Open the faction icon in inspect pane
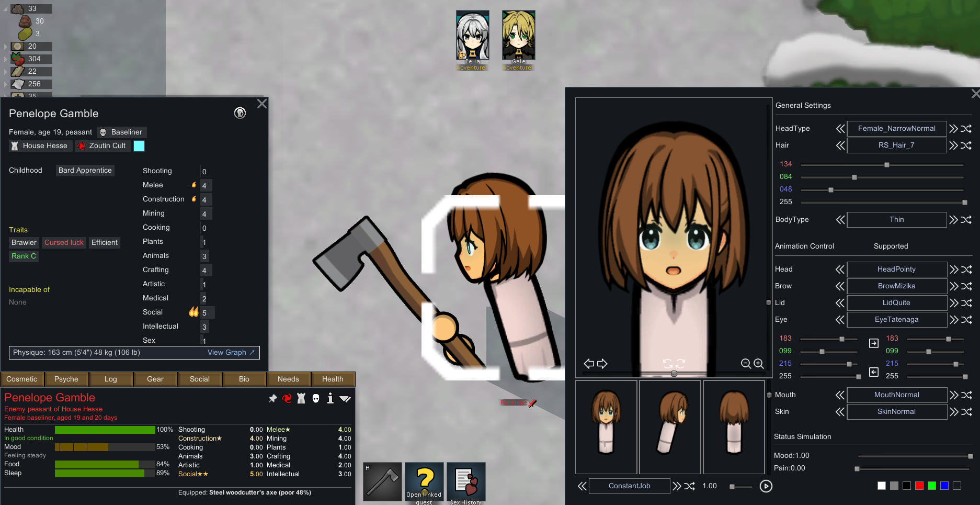Viewport: 980px width, 505px height. (301, 399)
